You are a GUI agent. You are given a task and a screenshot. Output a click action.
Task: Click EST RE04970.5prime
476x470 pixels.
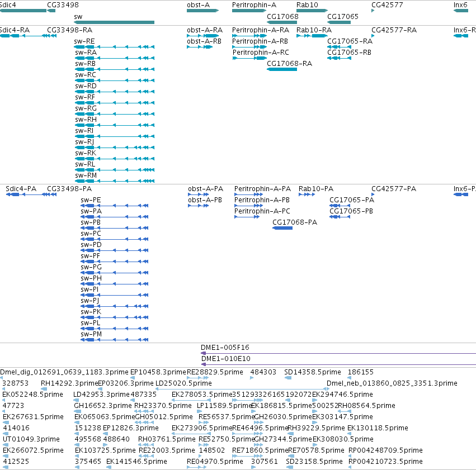pos(197,467)
